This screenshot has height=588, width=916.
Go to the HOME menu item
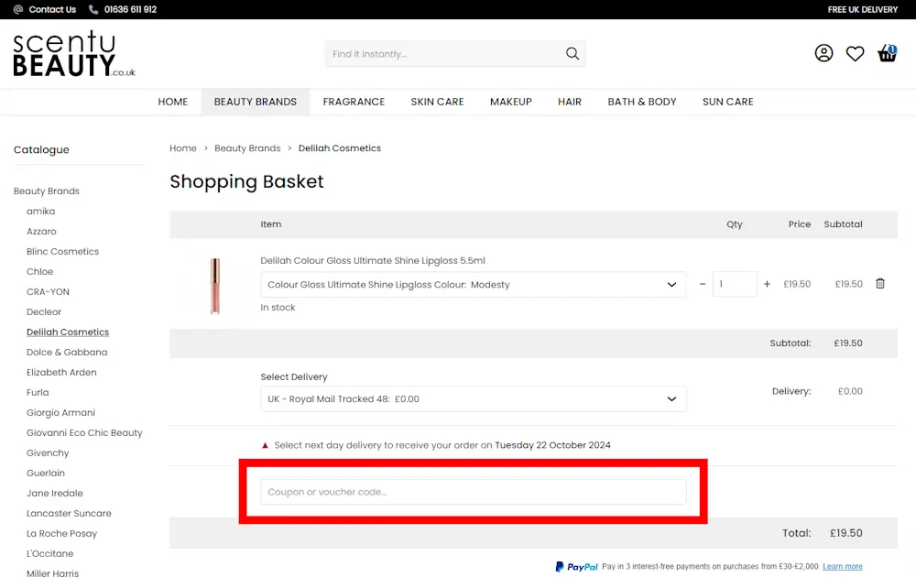pos(173,102)
